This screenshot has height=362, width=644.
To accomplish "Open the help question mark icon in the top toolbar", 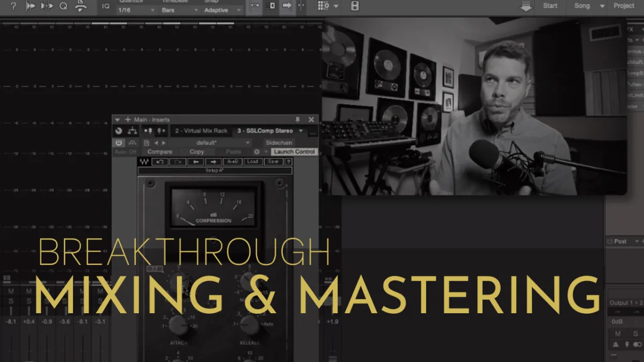I will [x=13, y=6].
